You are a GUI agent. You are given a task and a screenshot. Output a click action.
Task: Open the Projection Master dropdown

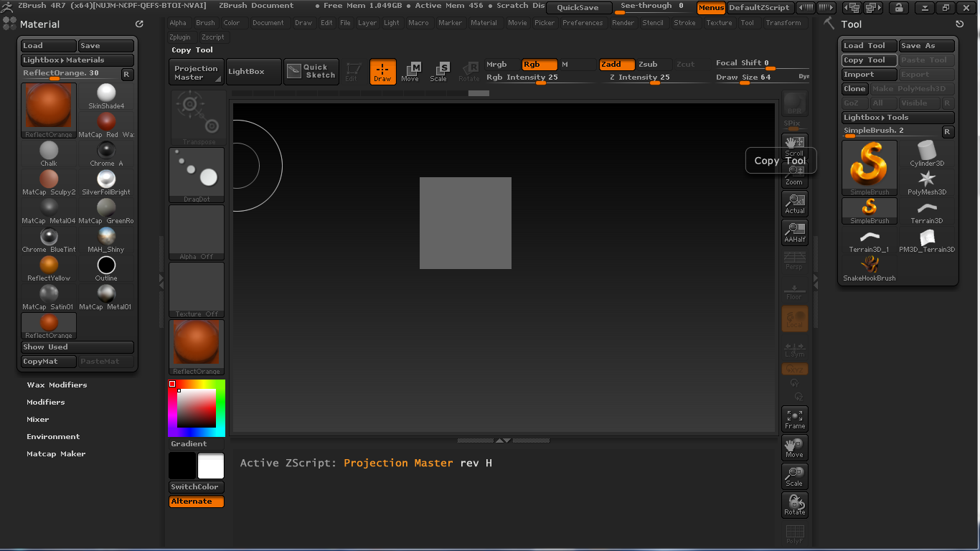click(x=197, y=72)
